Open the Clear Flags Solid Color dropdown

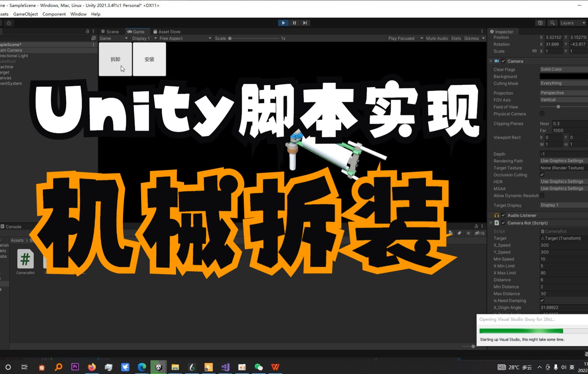(564, 69)
